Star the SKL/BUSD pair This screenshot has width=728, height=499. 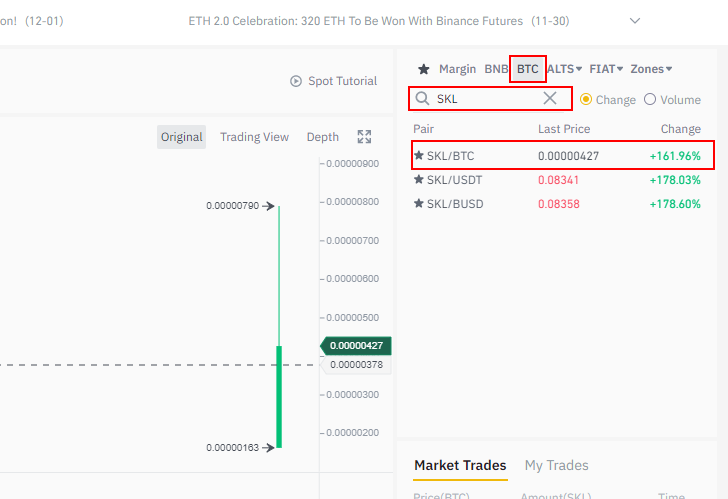(419, 204)
